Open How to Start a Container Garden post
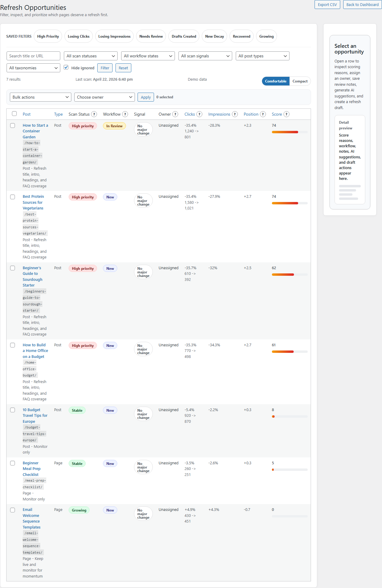382x588 pixels. pos(35,131)
